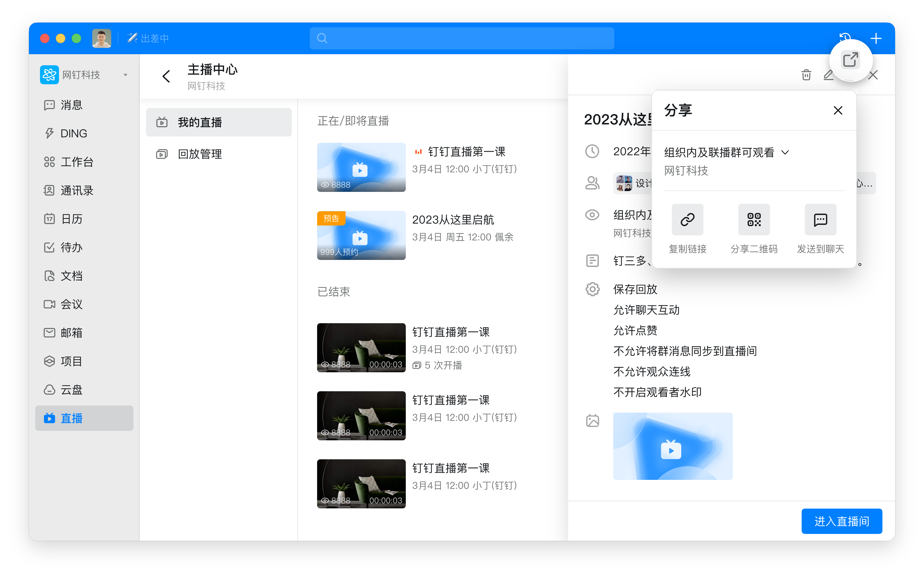Open 消息 in the left sidebar
Image resolution: width=924 pixels, height=576 pixels.
(x=71, y=105)
